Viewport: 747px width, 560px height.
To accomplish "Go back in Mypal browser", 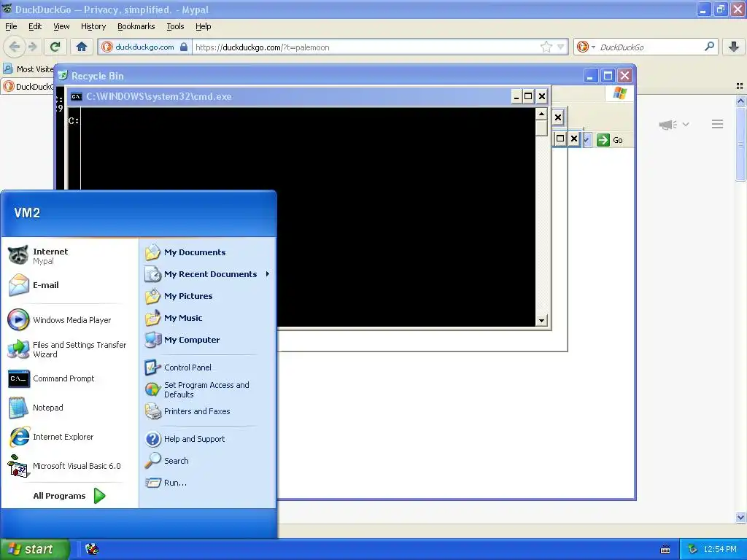I will pyautogui.click(x=15, y=47).
